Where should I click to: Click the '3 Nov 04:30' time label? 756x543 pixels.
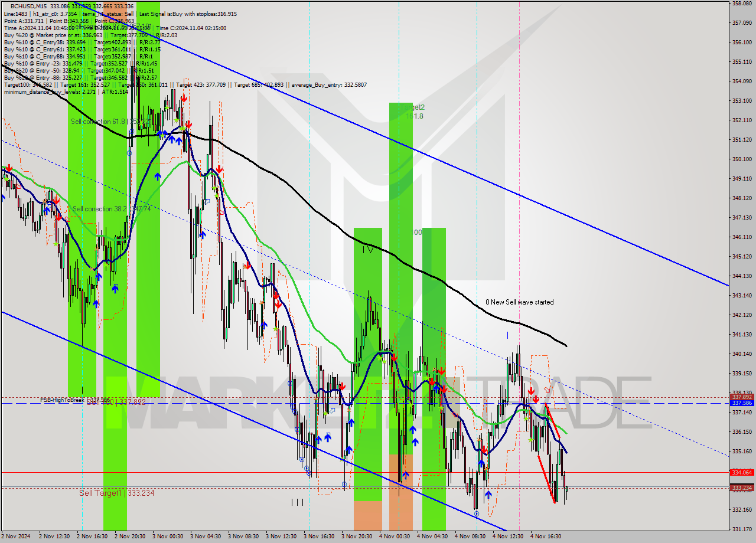(x=207, y=537)
